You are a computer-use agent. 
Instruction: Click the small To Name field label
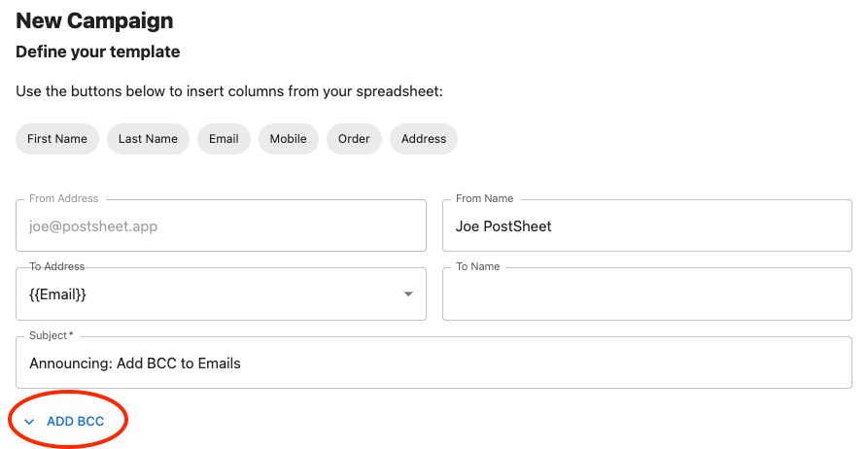point(477,266)
